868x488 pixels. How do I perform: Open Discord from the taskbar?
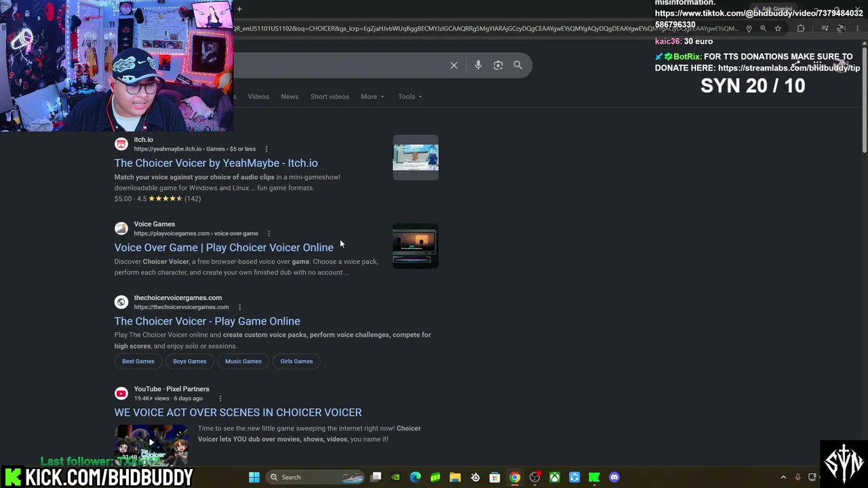click(614, 477)
